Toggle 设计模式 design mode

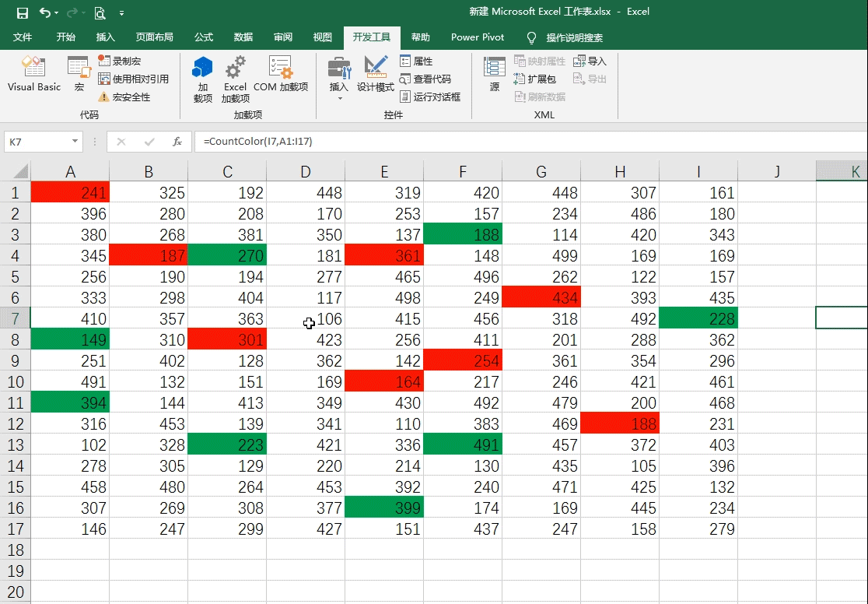point(376,73)
